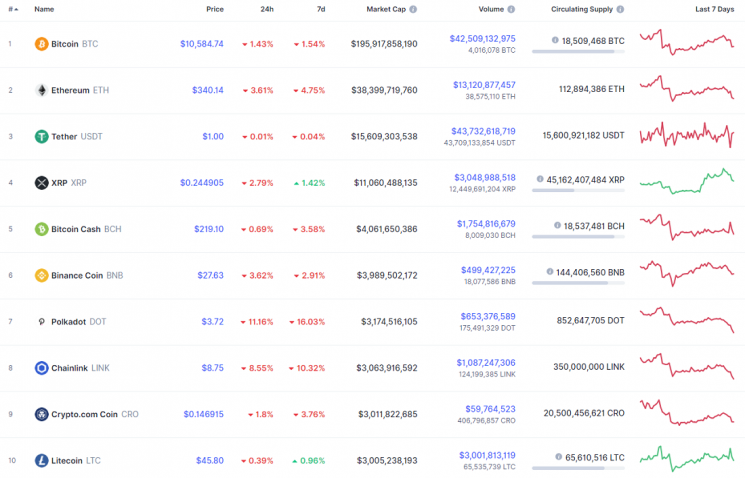Click info icon beside BNB supply
This screenshot has height=478, width=745.
[550, 272]
